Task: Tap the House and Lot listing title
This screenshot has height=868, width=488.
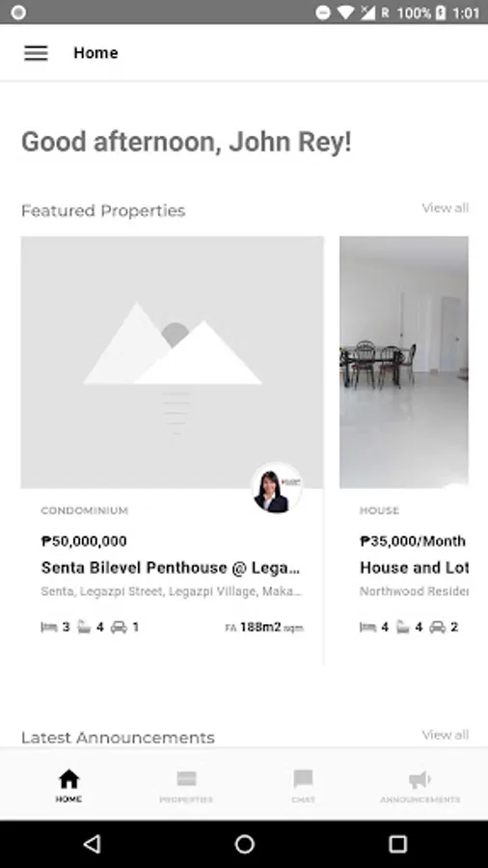Action: tap(414, 568)
